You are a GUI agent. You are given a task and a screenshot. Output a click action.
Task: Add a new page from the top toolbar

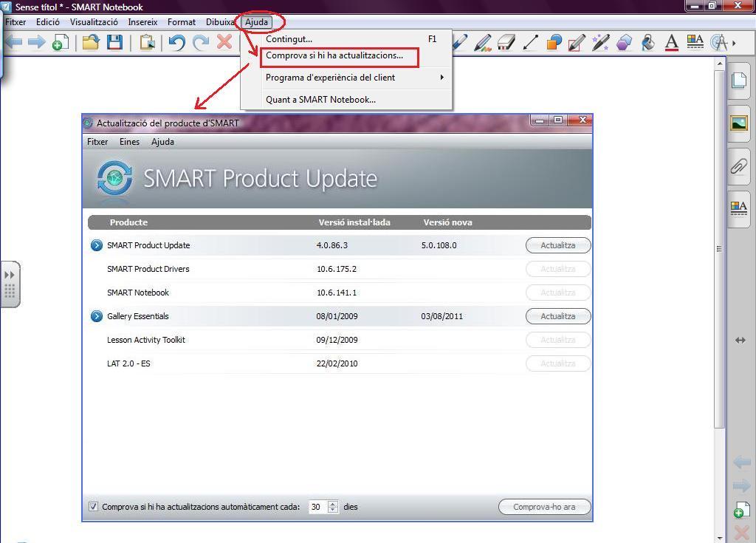point(61,42)
